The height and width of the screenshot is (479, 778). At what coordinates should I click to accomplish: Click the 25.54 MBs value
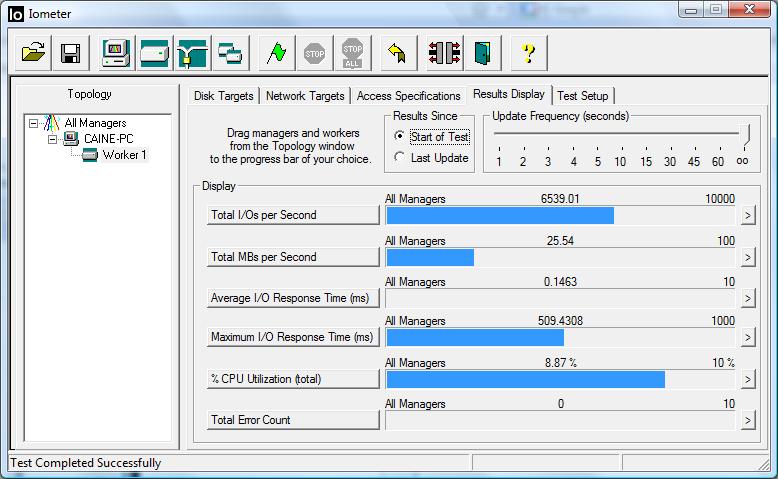(x=560, y=241)
